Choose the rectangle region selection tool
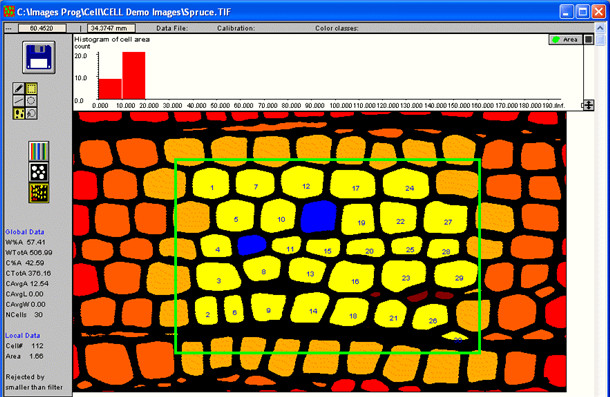610x397 pixels. [x=31, y=88]
